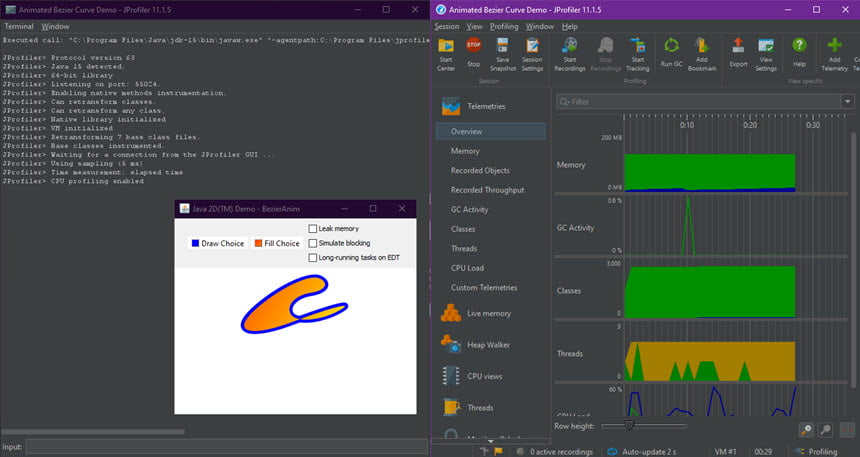Open the Heap Walker section
The width and height of the screenshot is (860, 457).
pos(475,345)
